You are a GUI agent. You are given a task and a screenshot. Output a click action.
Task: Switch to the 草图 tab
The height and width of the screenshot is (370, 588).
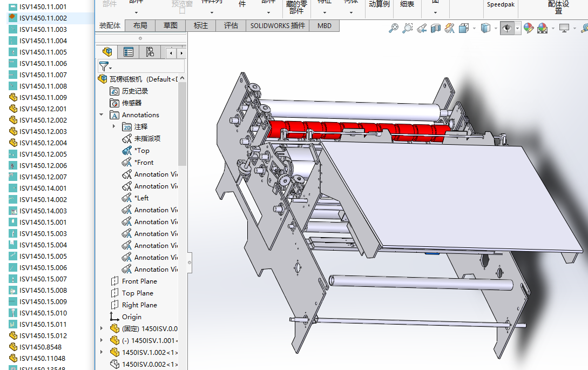pos(171,25)
